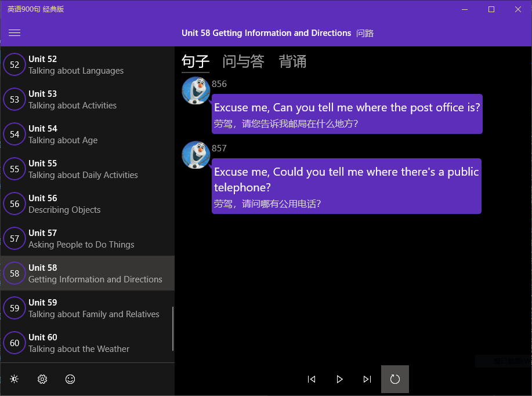This screenshot has width=532, height=396.
Task: Click the smiley feedback icon
Action: tap(70, 379)
